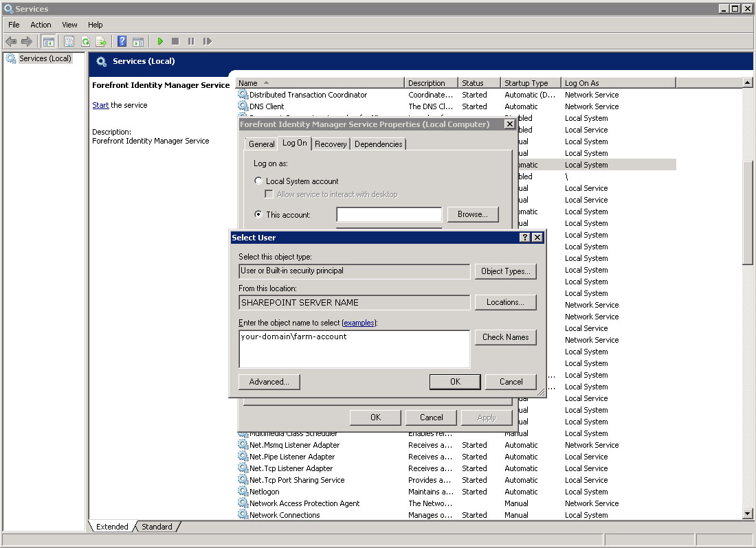The image size is (756, 548).
Task: Click the This account name input field
Action: pos(389,214)
